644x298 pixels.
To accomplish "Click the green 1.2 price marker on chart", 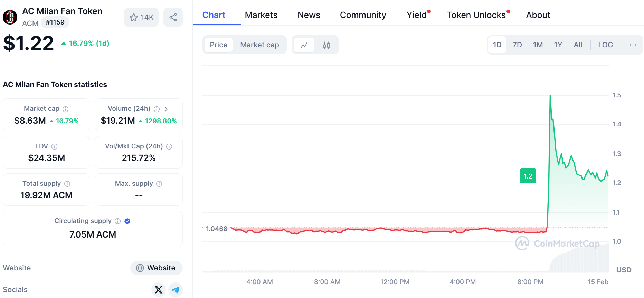I will pos(528,176).
